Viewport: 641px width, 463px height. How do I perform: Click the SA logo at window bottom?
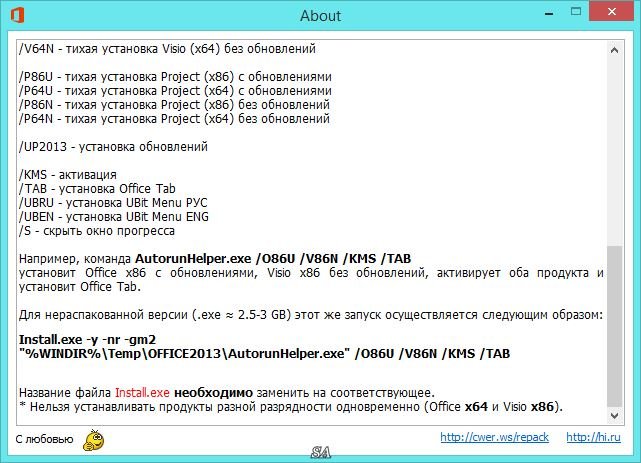[x=320, y=452]
